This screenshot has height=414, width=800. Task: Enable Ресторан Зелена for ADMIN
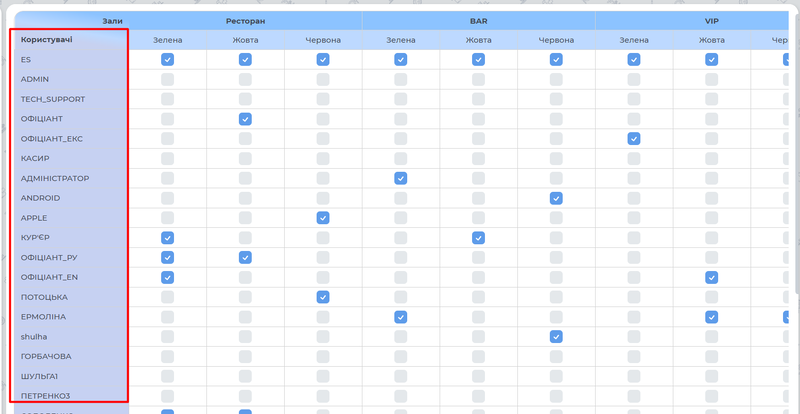pos(167,79)
